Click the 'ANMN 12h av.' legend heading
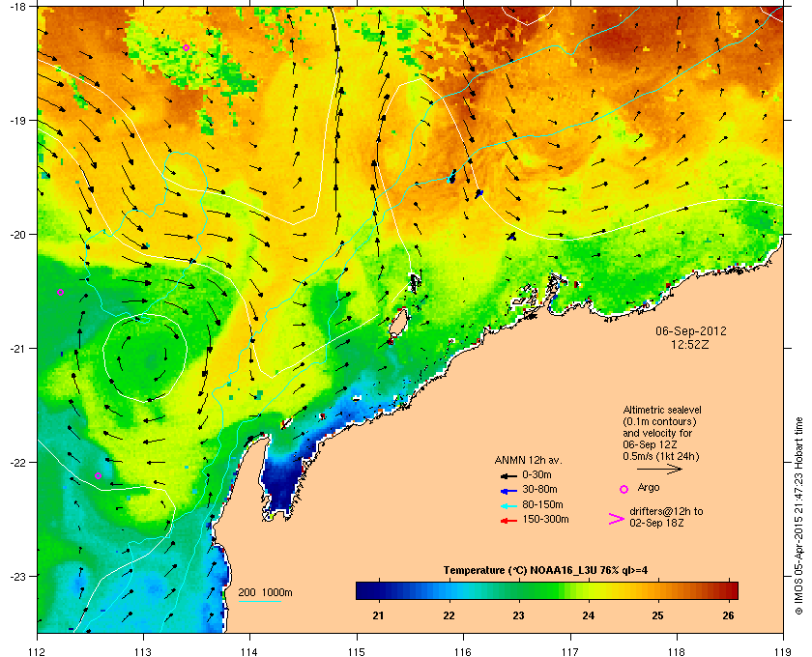 pos(528,460)
